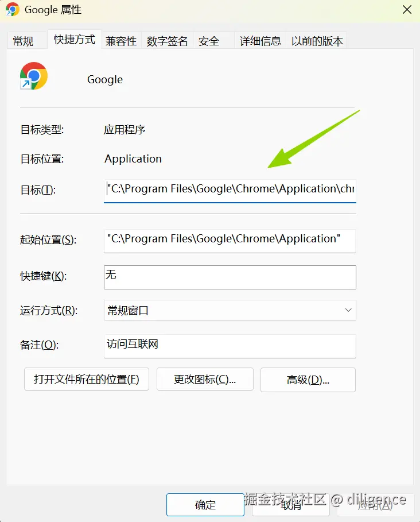Screen dimensions: 420x522
Task: View the 以前的版本 tab
Action: [x=317, y=41]
